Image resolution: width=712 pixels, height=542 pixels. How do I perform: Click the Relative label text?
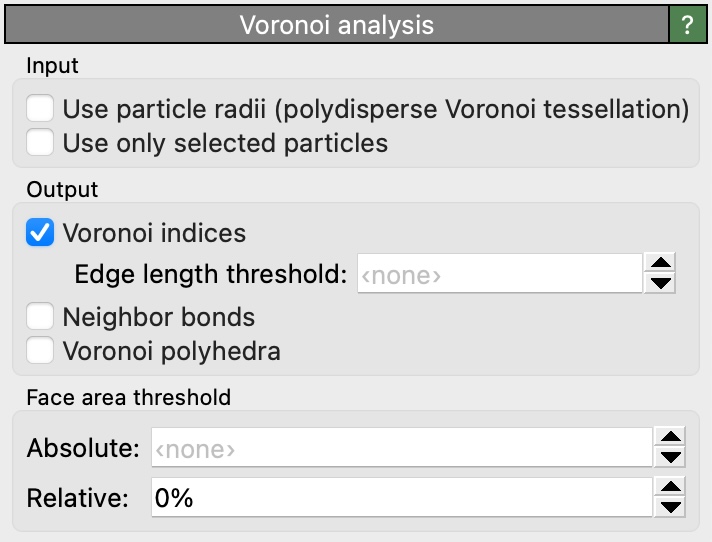point(77,498)
